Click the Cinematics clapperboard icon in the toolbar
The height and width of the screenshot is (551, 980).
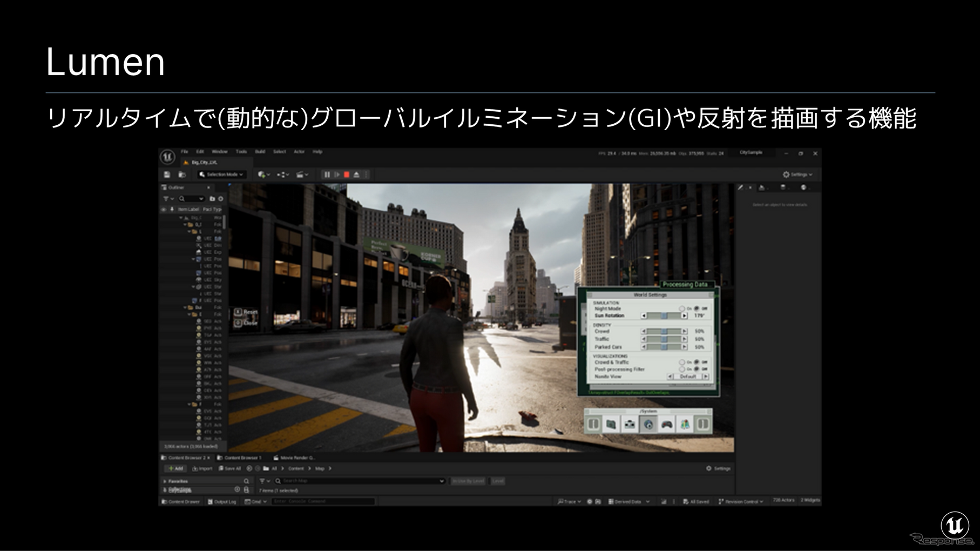click(x=301, y=174)
